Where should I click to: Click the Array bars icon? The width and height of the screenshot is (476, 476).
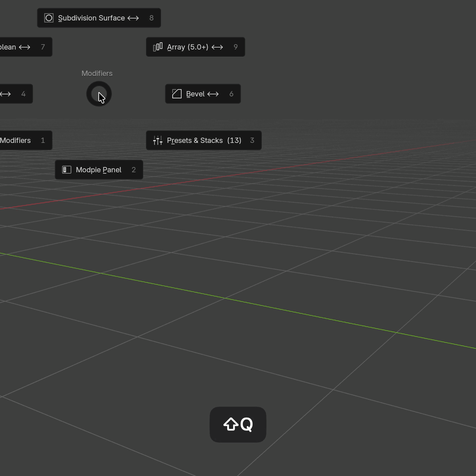(x=157, y=47)
